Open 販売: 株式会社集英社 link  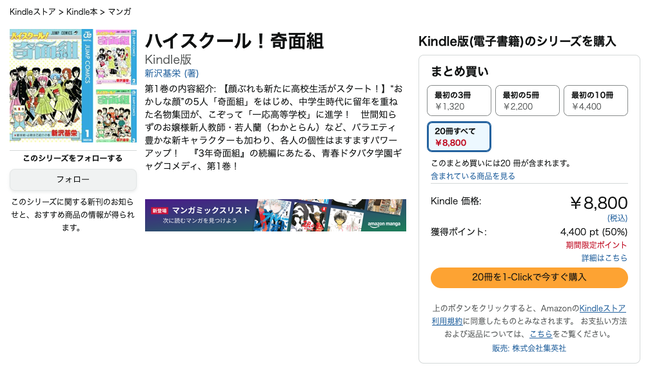click(529, 348)
